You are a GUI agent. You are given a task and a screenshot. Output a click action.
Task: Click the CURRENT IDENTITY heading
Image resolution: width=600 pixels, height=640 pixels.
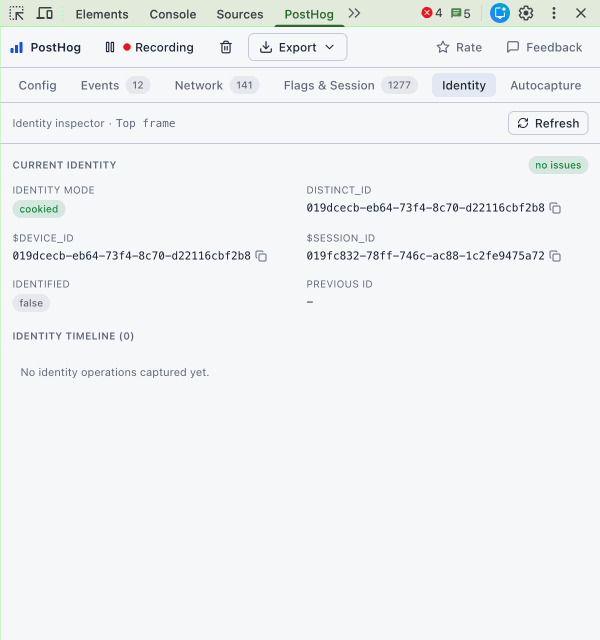[64, 165]
